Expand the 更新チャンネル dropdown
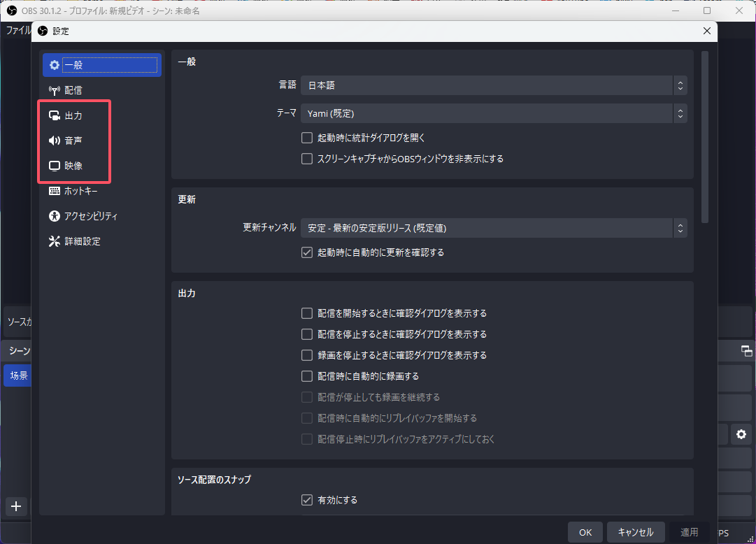Screen dimensions: 756x544 pos(493,228)
